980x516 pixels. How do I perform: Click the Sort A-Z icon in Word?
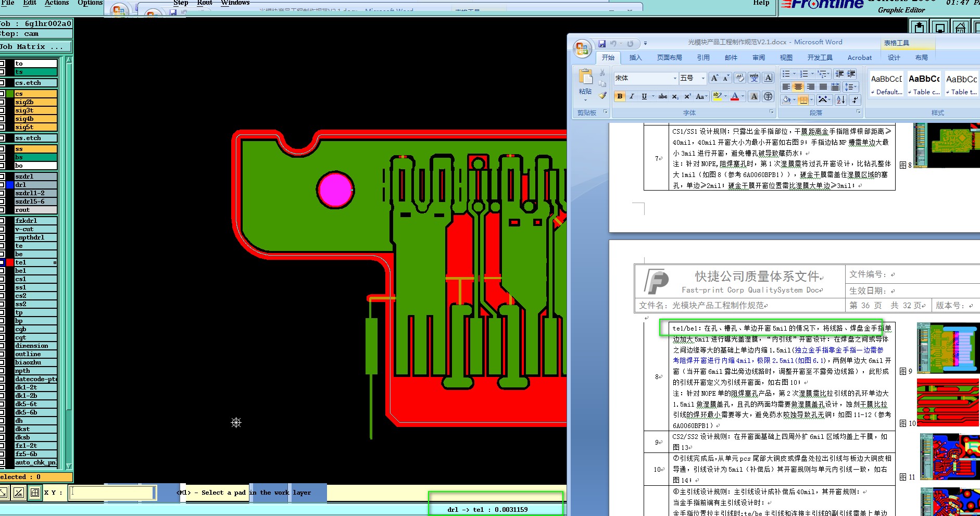point(840,99)
